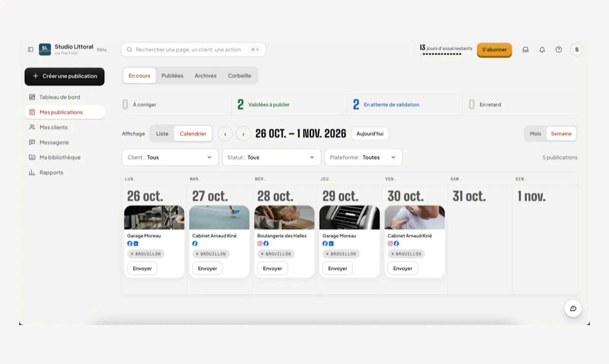609x364 pixels.
Task: Open the Client filter dropdown
Action: (170, 157)
